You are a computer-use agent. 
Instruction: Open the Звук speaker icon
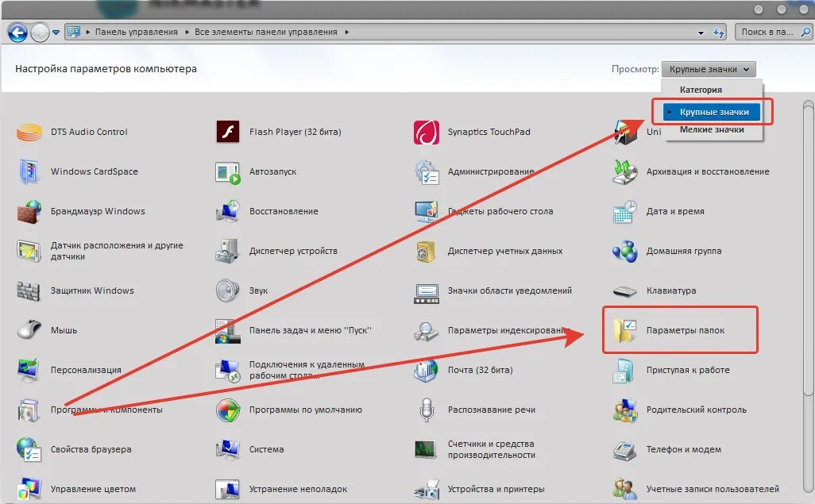point(228,291)
